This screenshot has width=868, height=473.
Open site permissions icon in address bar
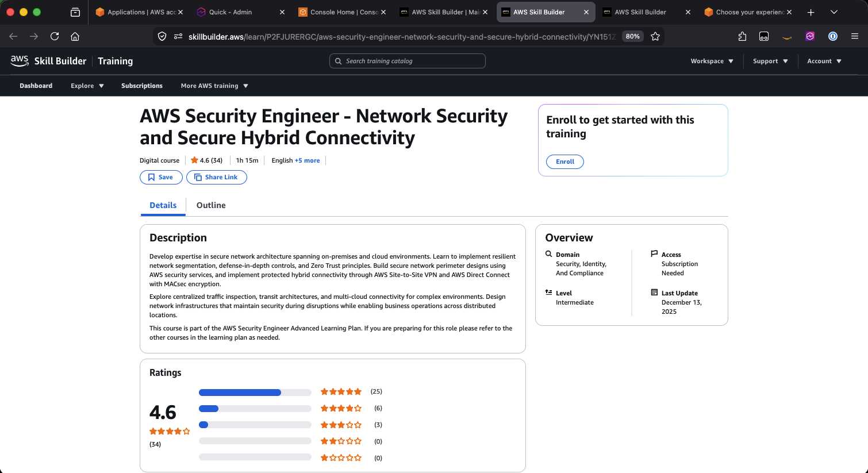(x=178, y=36)
